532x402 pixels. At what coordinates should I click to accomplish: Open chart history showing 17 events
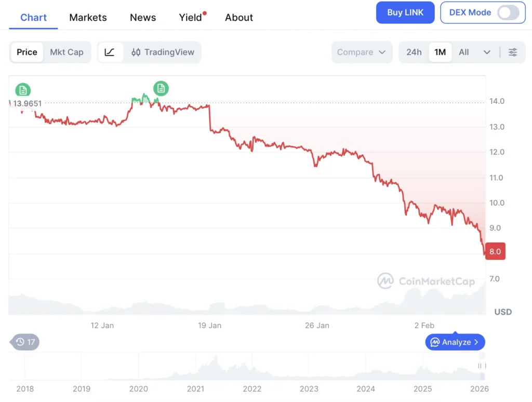tap(24, 342)
